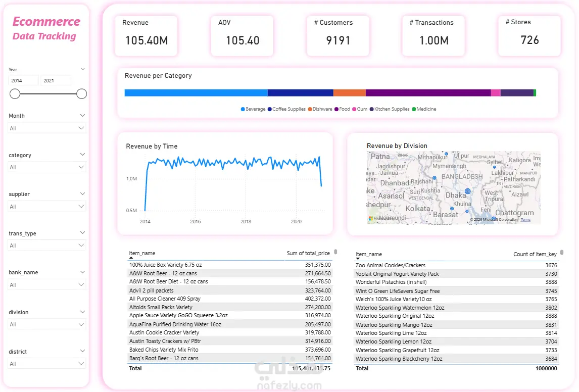Click the 2014 start year input
Image resolution: width=579 pixels, height=392 pixels.
[x=23, y=80]
